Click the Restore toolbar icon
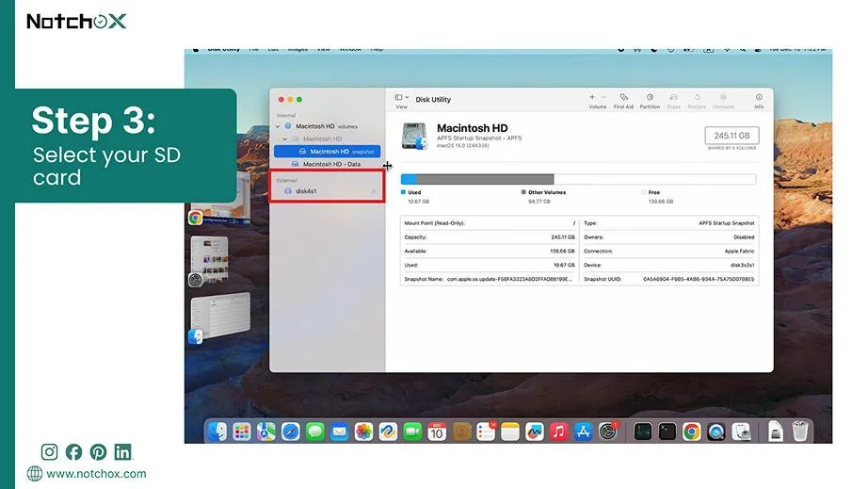Viewport: 868px width, 489px height. coord(697,97)
